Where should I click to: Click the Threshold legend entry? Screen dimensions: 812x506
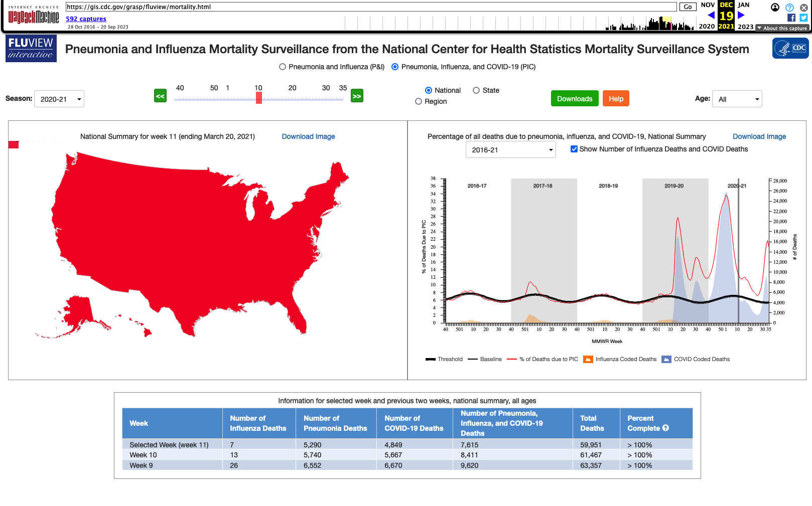pos(444,359)
